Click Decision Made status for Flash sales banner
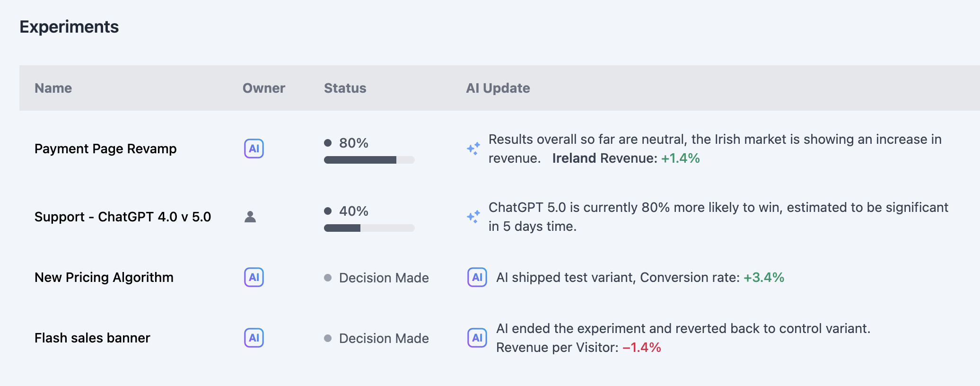The width and height of the screenshot is (980, 386). pos(384,338)
